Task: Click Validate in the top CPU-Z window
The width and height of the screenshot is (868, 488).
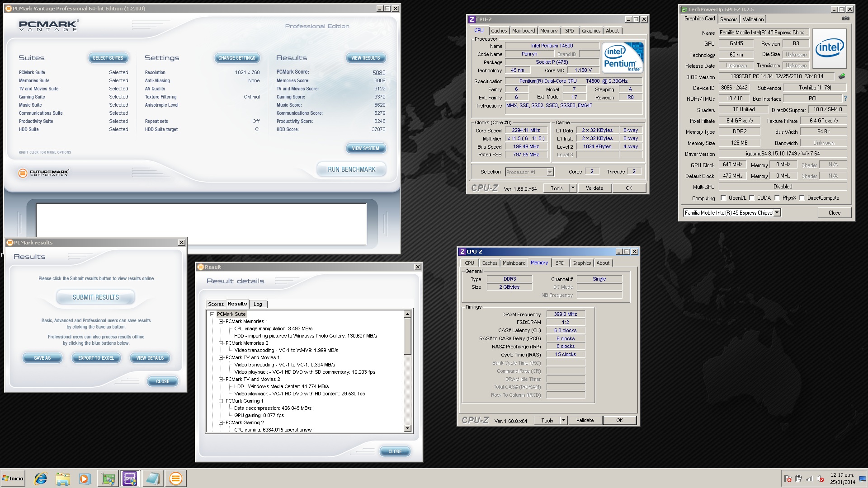Action: pyautogui.click(x=594, y=188)
